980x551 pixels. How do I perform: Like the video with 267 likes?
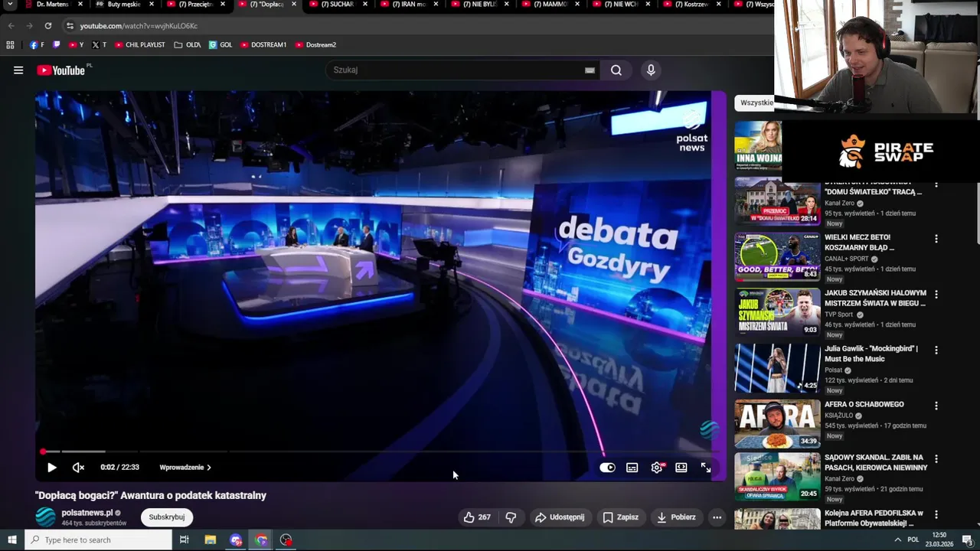point(476,517)
